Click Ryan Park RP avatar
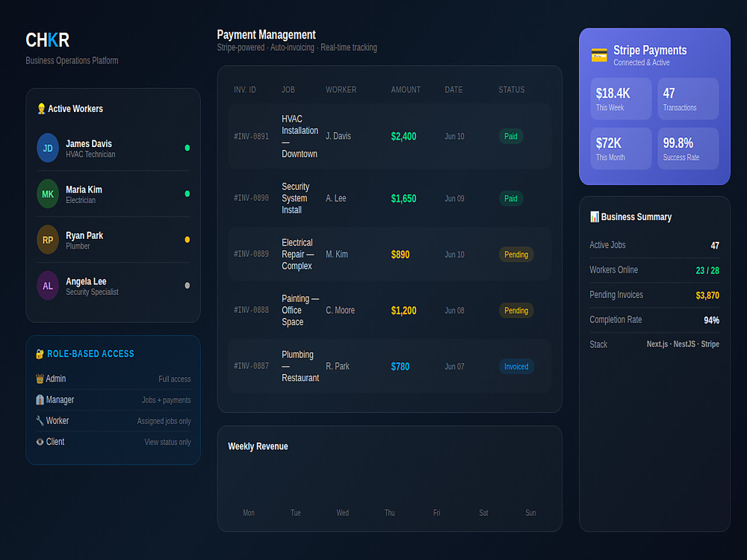The width and height of the screenshot is (747, 560). (x=48, y=240)
